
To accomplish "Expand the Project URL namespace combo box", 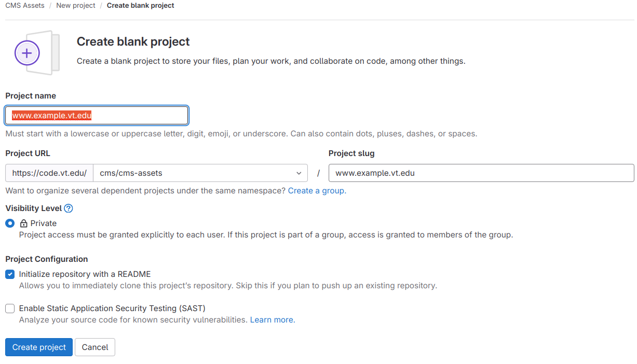I will 200,173.
